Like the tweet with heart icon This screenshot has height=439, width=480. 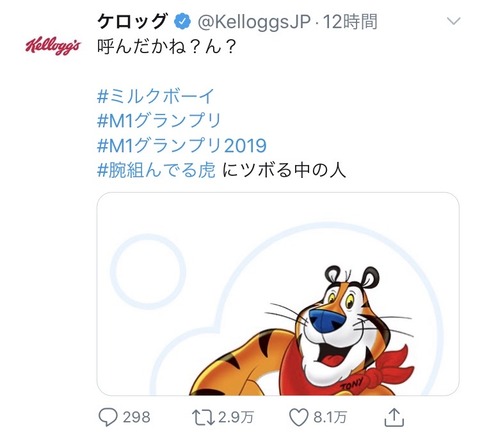click(298, 417)
